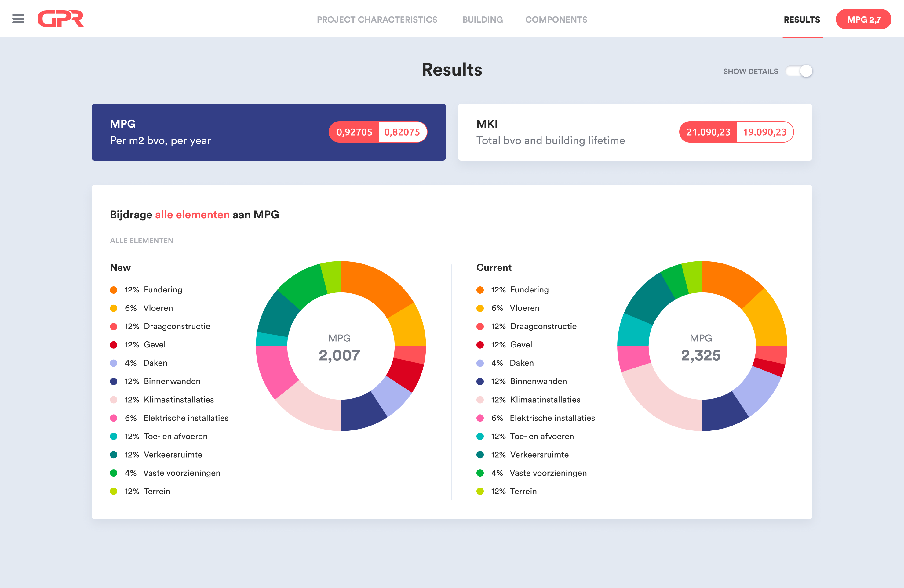Select Elektrische installaties legend entry under Current
Viewport: 904px width, 588px height.
click(x=536, y=418)
